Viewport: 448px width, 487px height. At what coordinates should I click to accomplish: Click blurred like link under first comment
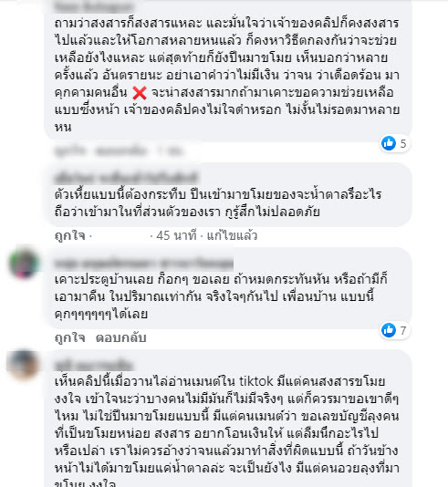(69, 151)
